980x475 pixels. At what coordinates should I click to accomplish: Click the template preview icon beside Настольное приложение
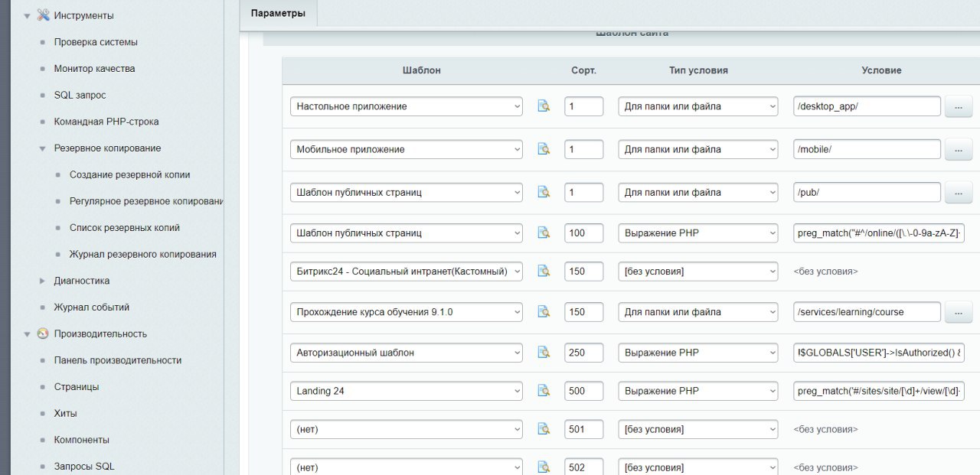[544, 106]
